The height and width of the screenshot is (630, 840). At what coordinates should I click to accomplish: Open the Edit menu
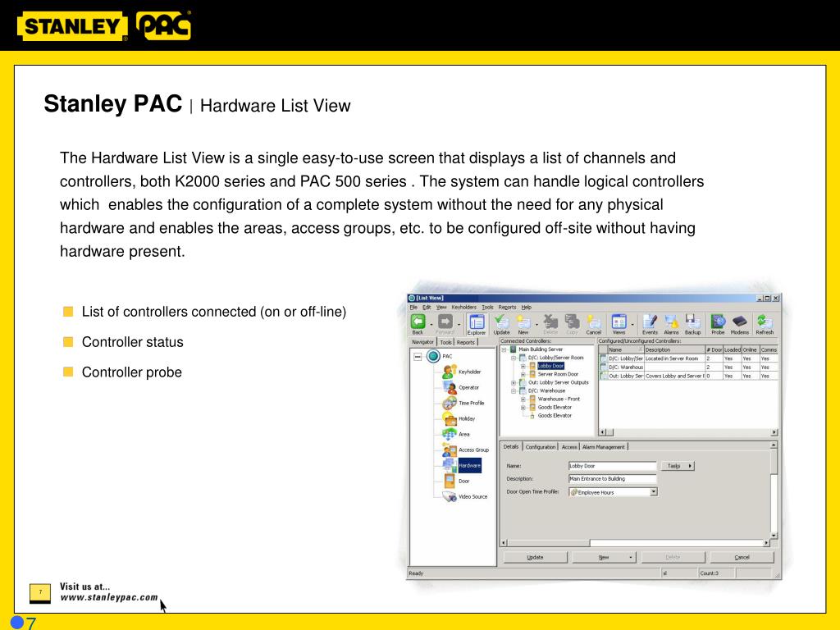pyautogui.click(x=427, y=308)
